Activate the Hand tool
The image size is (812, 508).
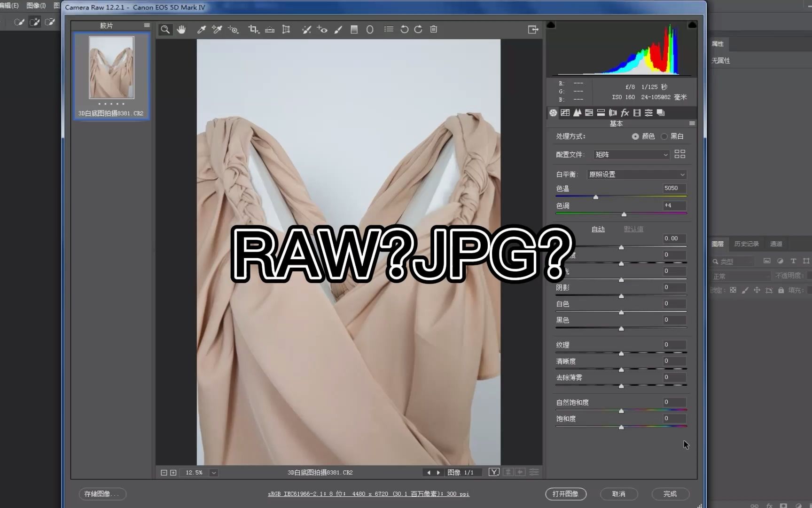tap(181, 29)
